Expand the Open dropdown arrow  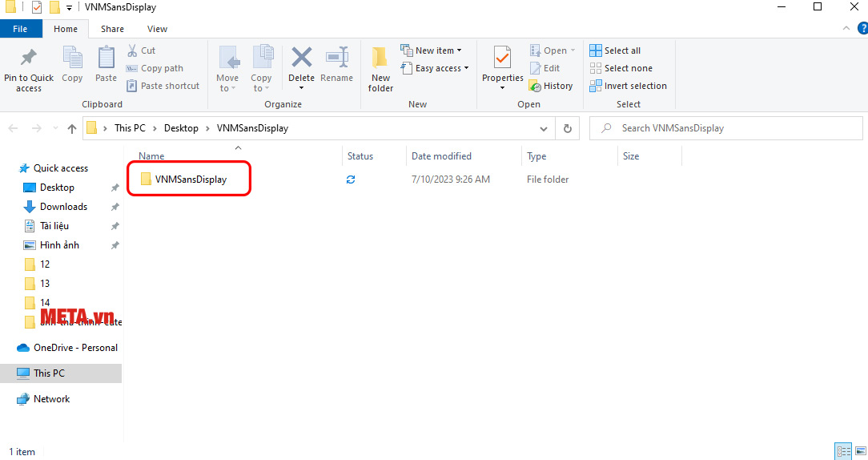[573, 50]
